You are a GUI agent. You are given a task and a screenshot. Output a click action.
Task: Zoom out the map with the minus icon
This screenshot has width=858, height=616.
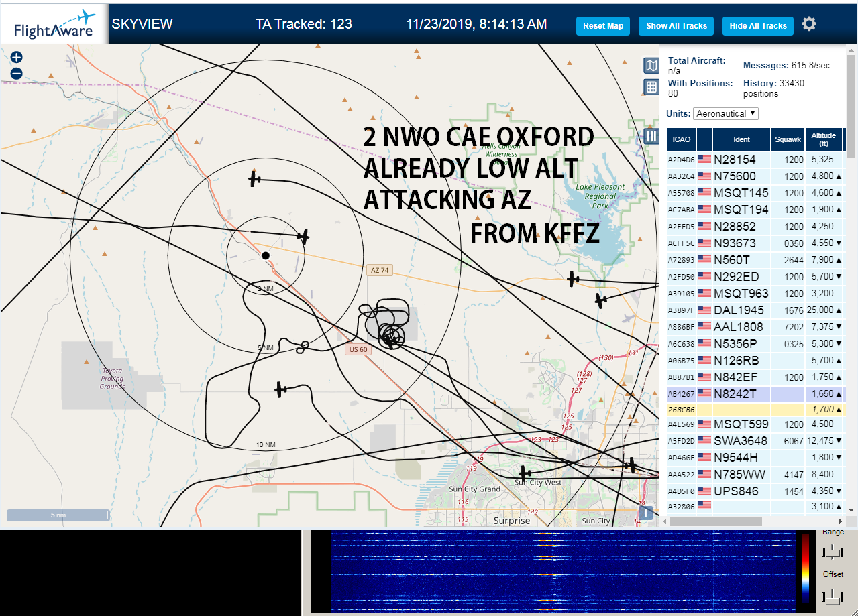tap(17, 74)
